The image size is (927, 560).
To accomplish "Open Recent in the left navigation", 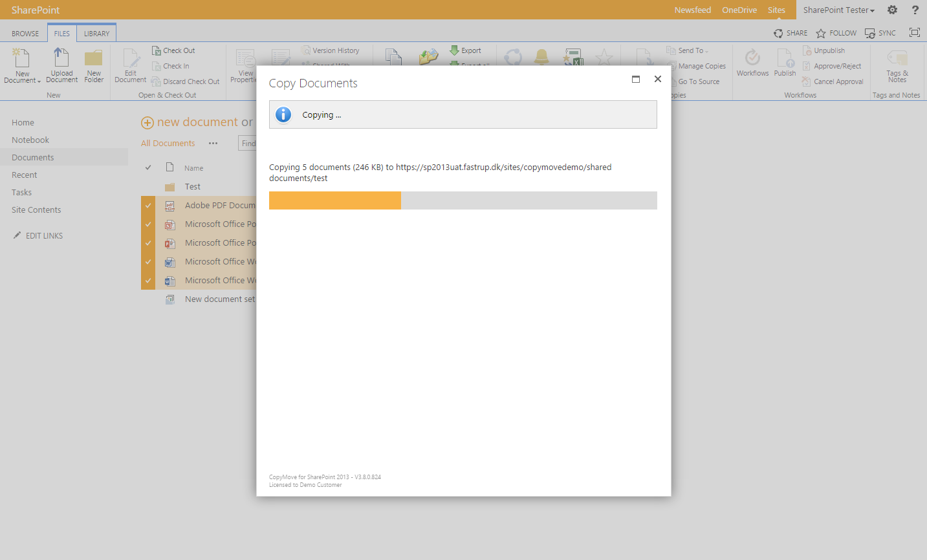I will point(24,175).
